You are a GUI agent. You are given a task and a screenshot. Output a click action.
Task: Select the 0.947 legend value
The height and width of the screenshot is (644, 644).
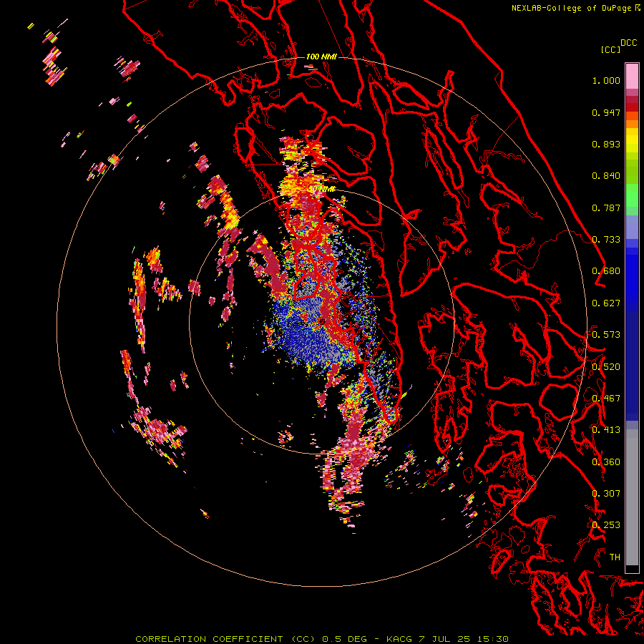tap(606, 112)
